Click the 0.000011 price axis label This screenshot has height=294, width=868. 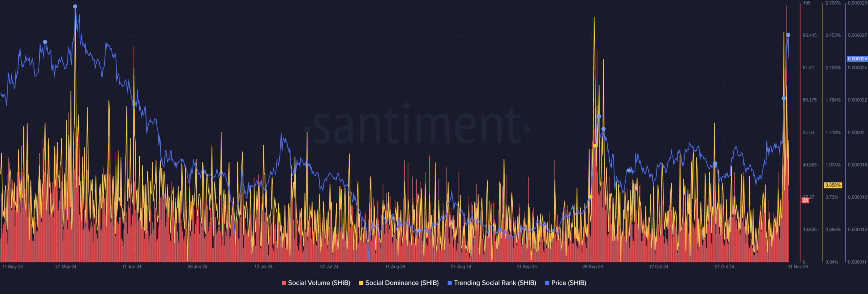857,262
